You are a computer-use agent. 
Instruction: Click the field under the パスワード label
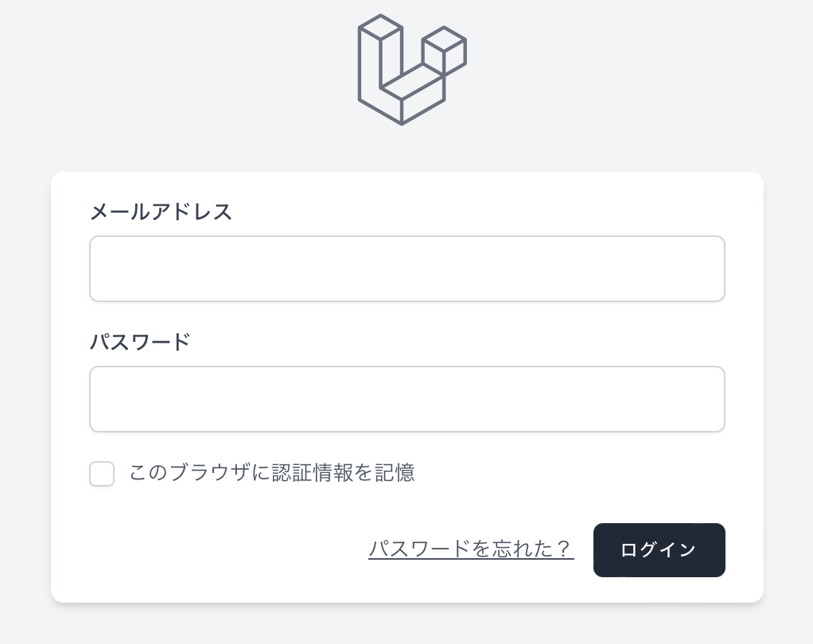(x=407, y=399)
